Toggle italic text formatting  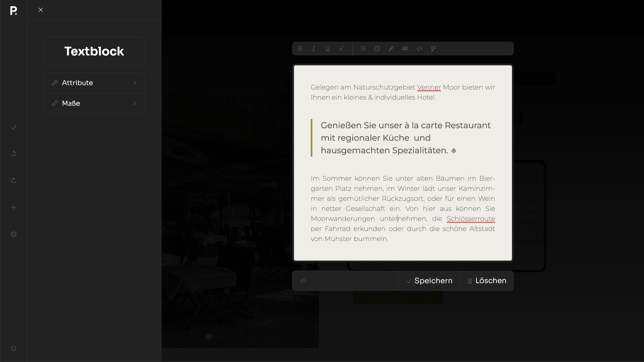(314, 49)
